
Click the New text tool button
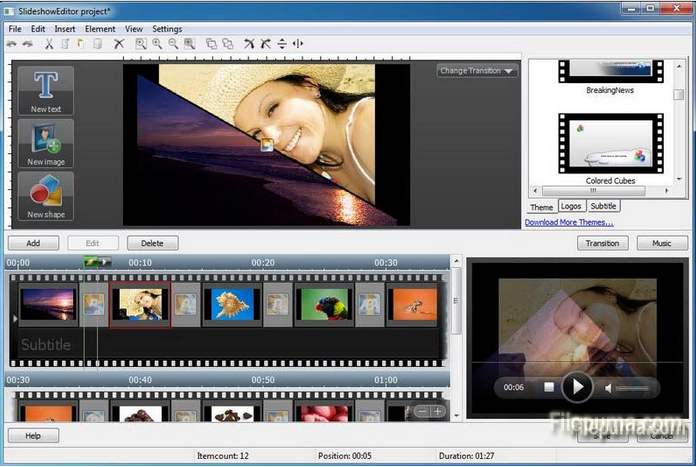pos(45,91)
